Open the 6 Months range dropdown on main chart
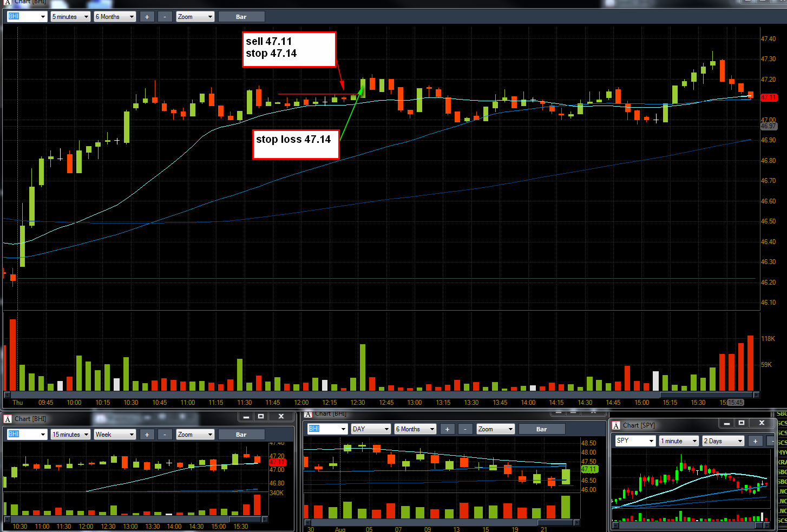The image size is (787, 532). pyautogui.click(x=115, y=17)
